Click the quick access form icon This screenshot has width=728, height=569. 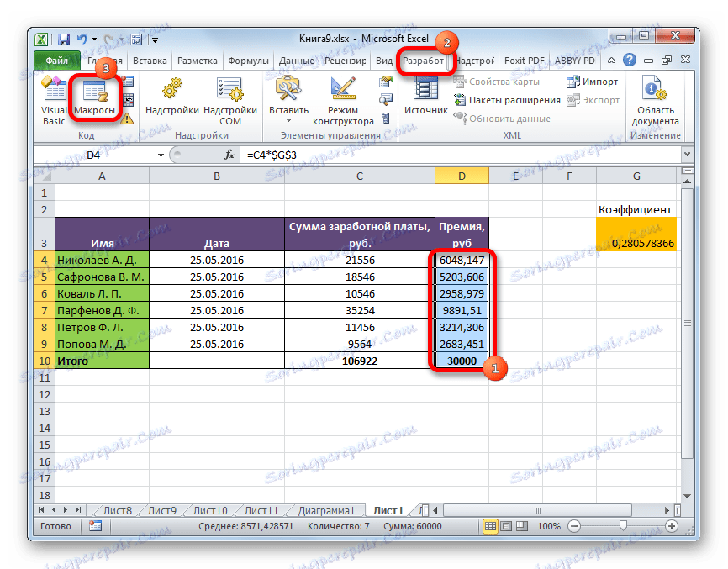(x=136, y=40)
